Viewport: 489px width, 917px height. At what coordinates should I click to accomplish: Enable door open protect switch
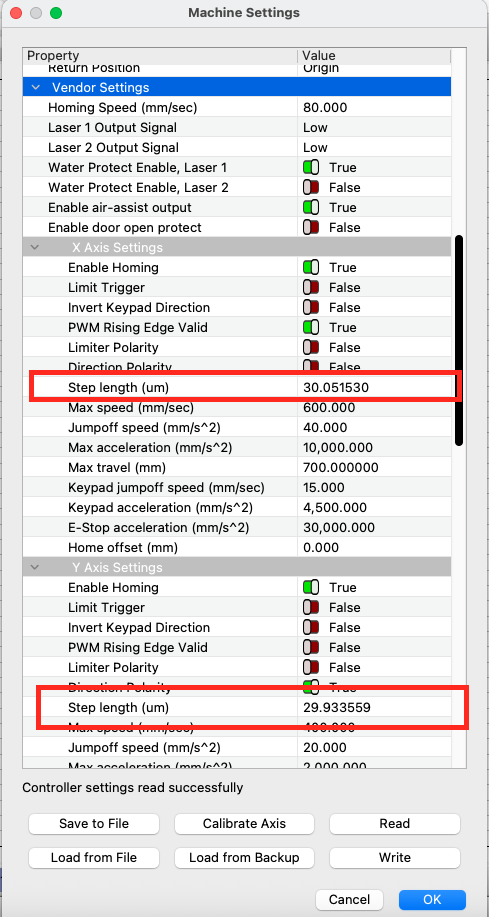[x=311, y=227]
